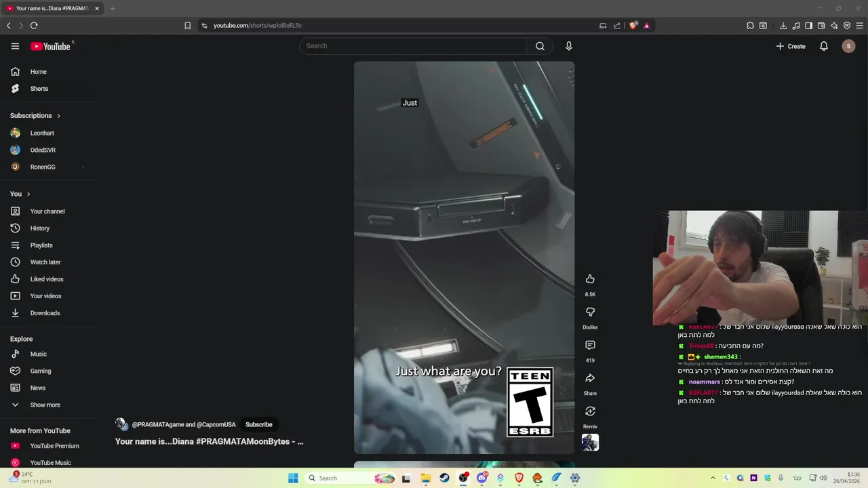Click into the YouTube search field

(413, 46)
